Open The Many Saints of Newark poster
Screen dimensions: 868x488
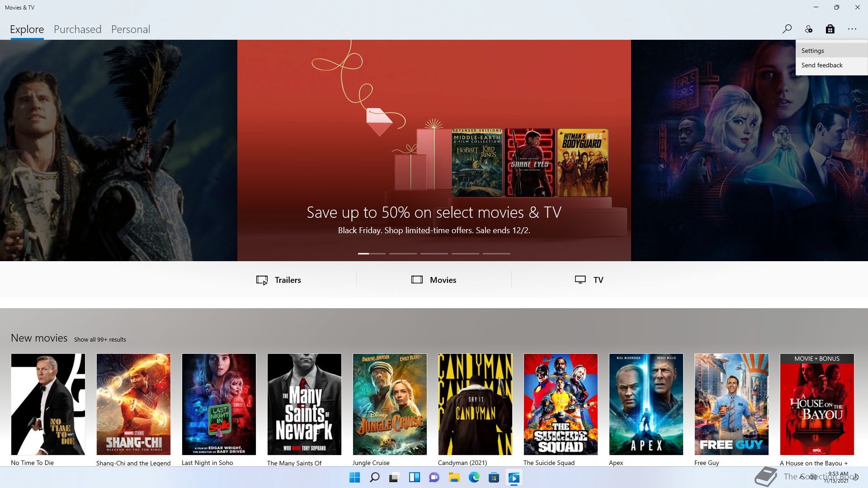point(304,404)
